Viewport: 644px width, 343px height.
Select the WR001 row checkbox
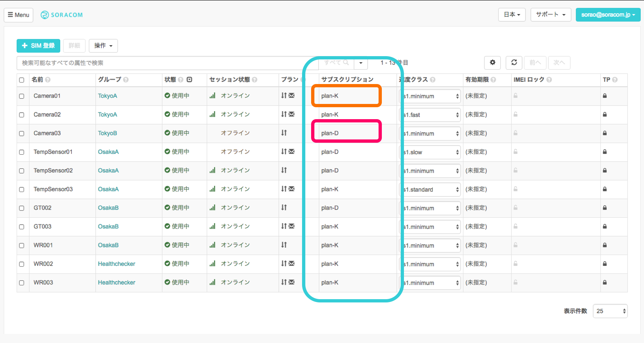coord(22,246)
